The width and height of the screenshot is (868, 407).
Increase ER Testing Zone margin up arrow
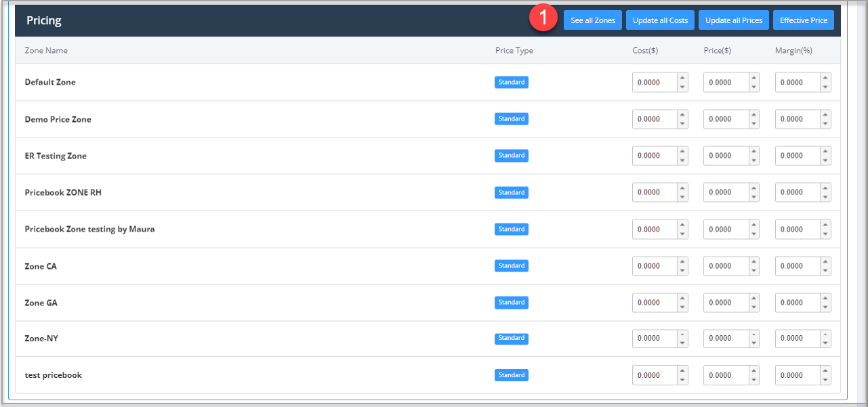(x=825, y=151)
